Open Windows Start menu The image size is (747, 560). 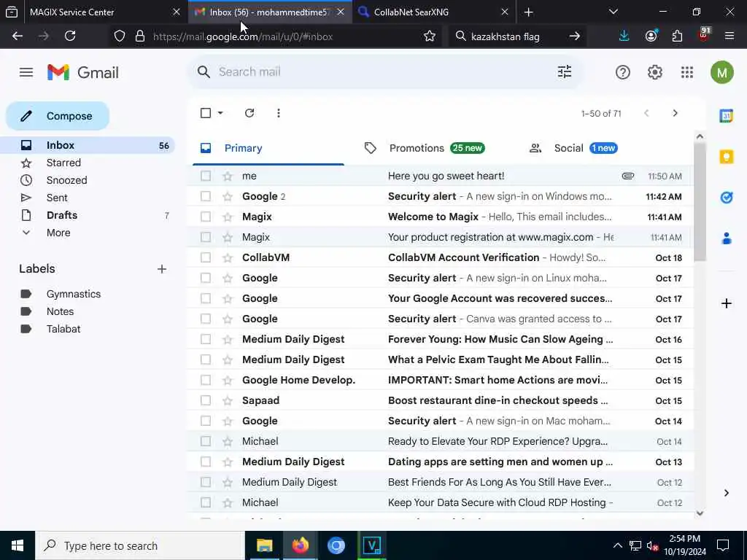[x=18, y=545]
